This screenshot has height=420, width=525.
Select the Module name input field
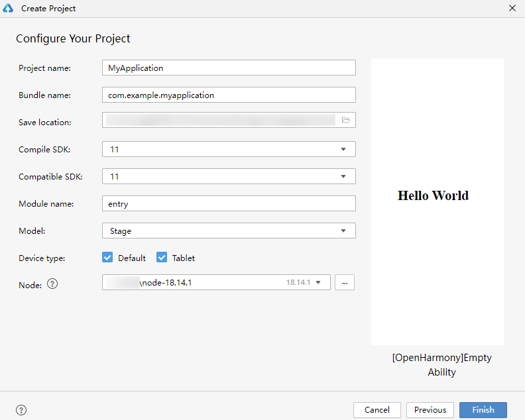click(229, 203)
